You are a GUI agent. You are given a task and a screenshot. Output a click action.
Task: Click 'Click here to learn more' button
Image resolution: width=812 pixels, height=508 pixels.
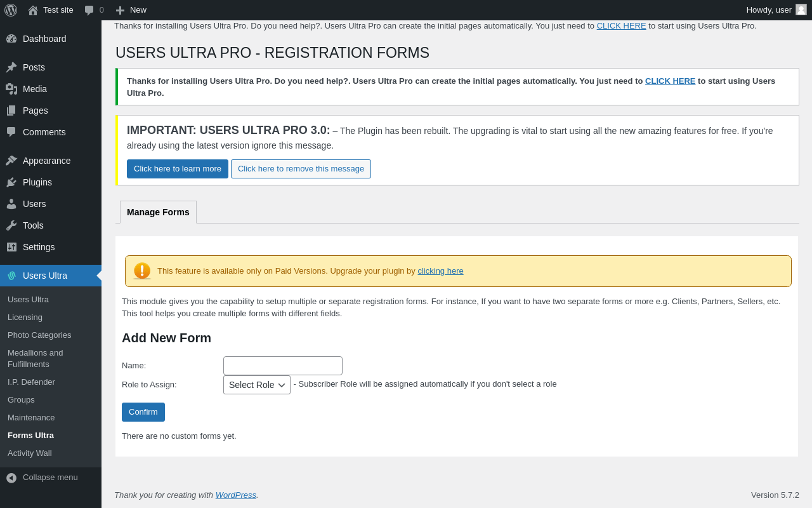(x=178, y=169)
